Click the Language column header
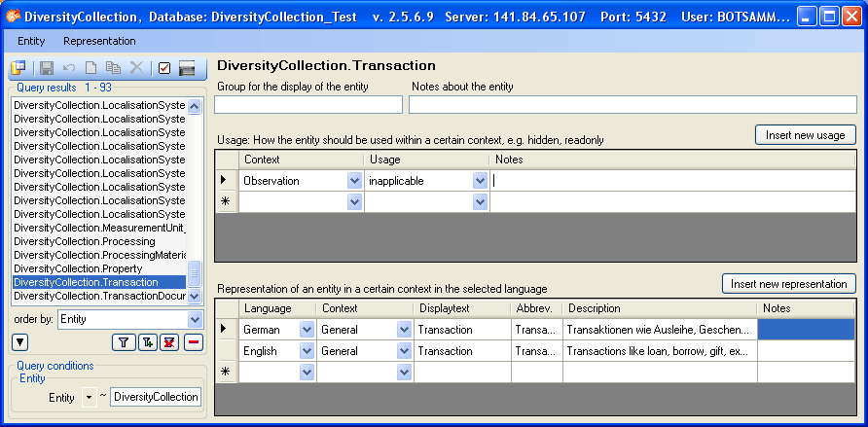 (x=277, y=308)
